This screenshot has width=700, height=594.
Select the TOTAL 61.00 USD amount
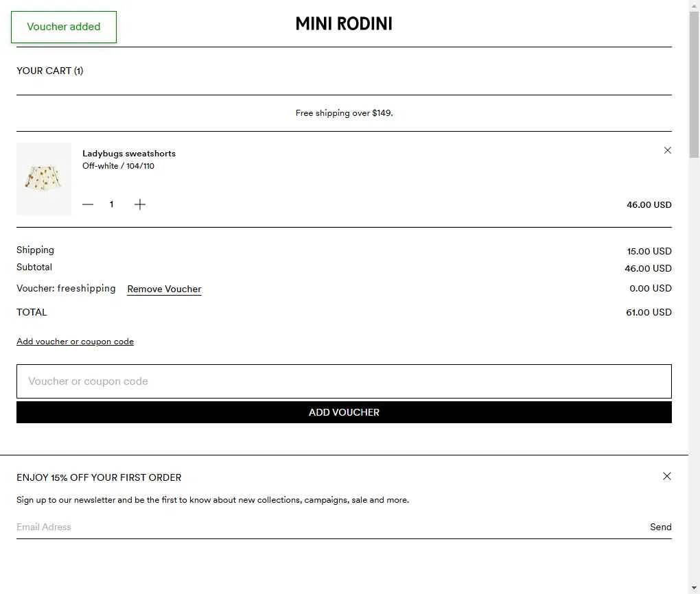point(649,312)
